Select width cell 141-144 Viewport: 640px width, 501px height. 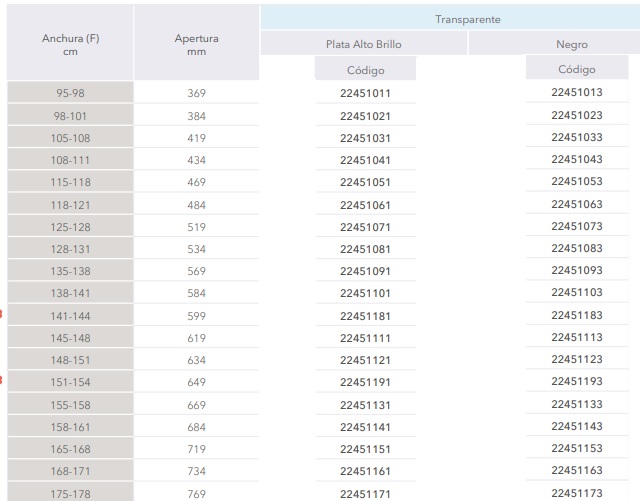[70, 315]
